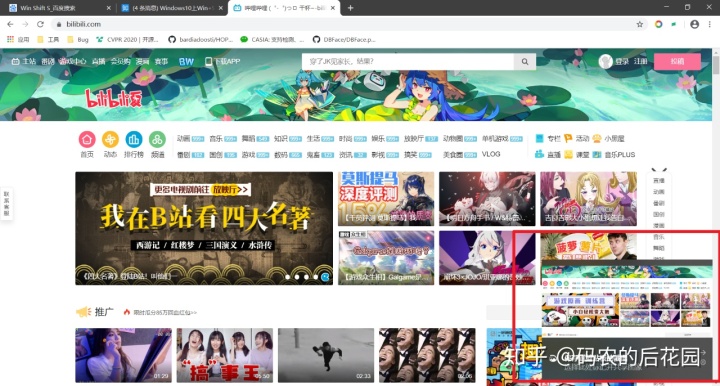Click the pink 投稿 upload button
Viewport: 720px width, 386px height.
click(677, 62)
